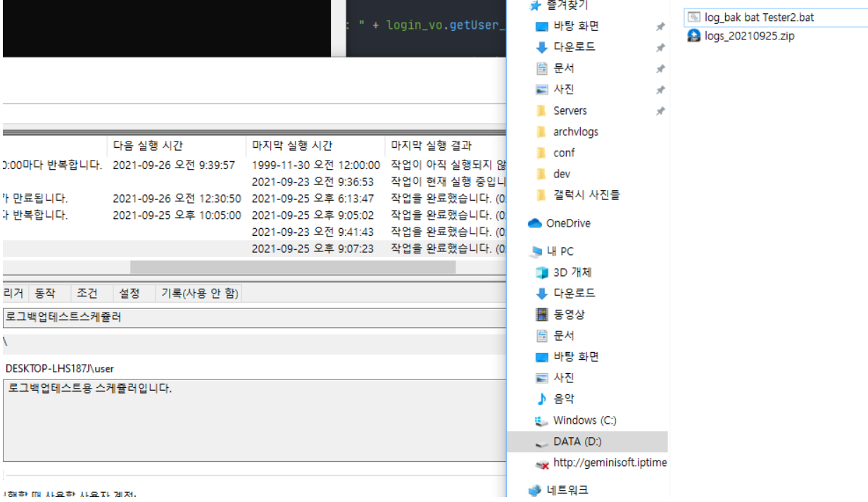
Task: Click result text 작업이 아직 실행되지
Action: click(x=448, y=165)
